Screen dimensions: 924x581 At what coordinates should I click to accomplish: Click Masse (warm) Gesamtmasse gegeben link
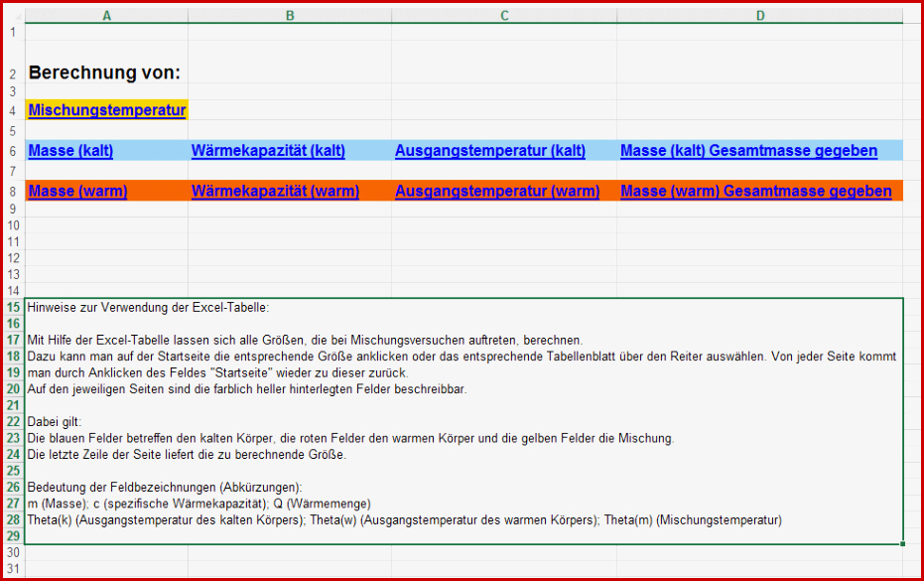[756, 191]
